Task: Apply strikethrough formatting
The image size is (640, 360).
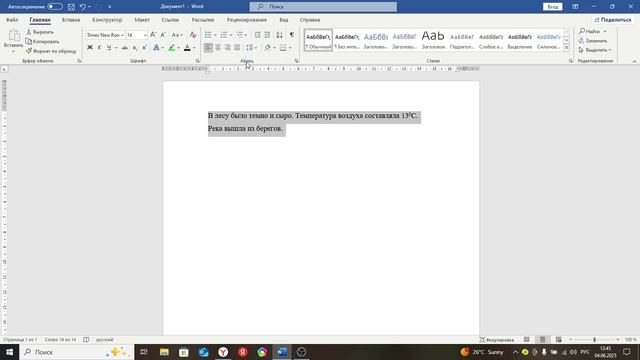Action: click(x=125, y=48)
